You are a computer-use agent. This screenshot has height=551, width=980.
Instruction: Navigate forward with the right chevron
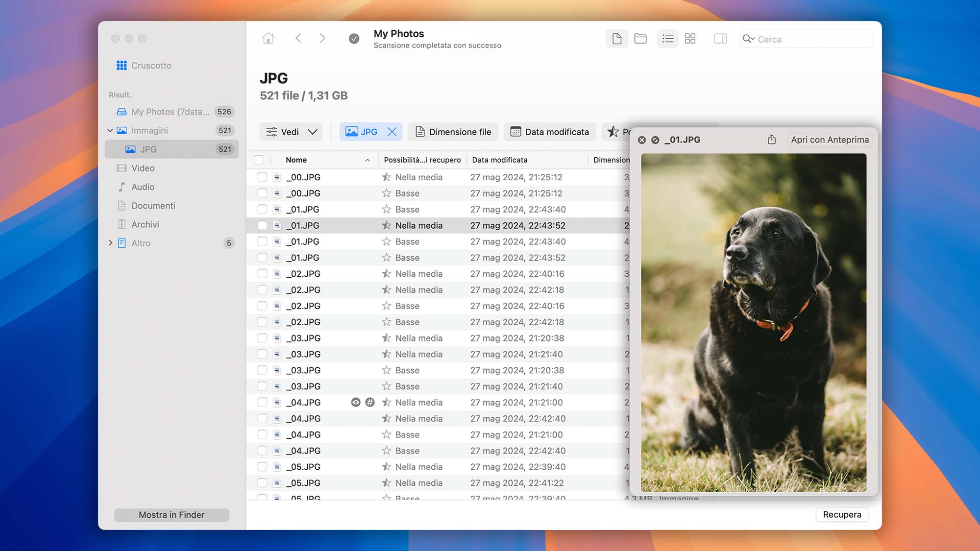pos(322,38)
